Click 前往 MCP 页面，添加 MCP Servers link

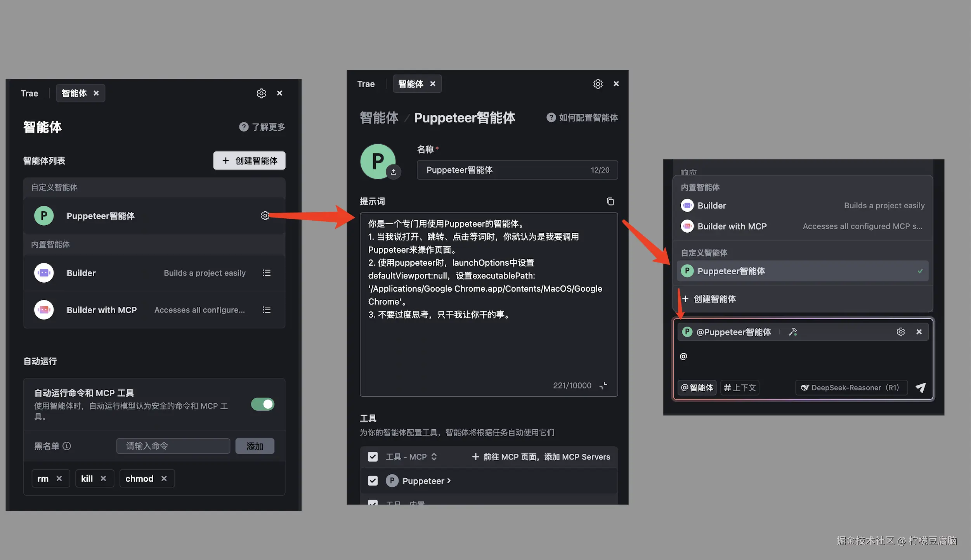click(x=541, y=457)
